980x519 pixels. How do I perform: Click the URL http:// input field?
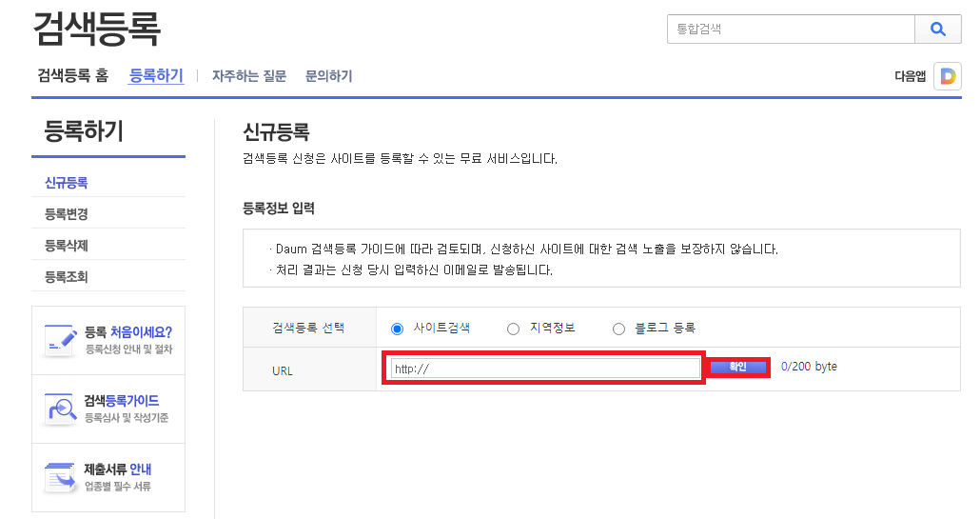545,369
